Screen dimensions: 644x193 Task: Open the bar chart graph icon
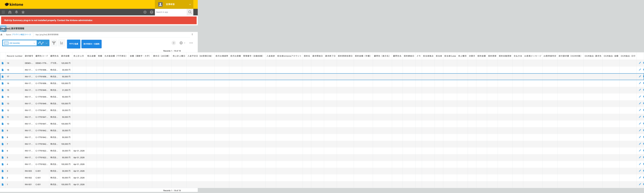click(61, 43)
